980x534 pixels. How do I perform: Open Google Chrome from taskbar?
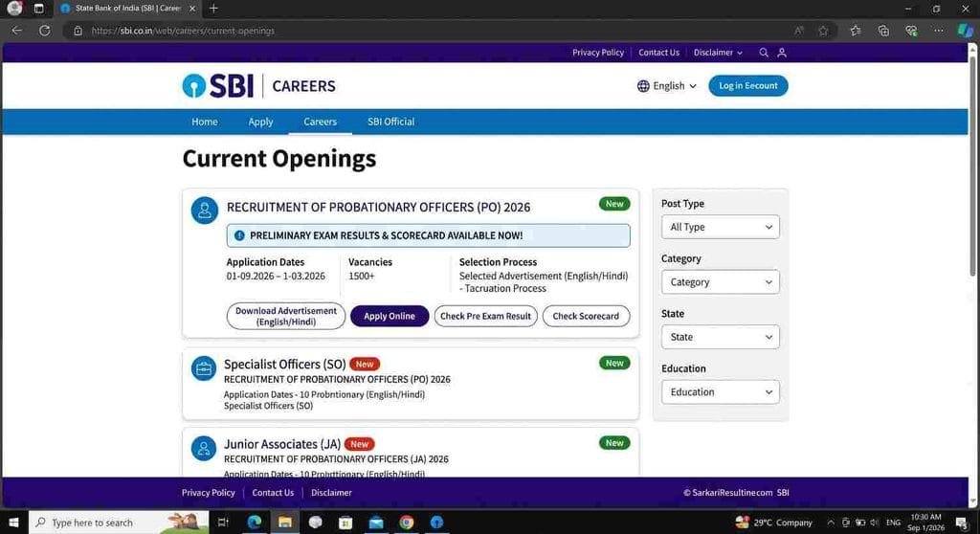tap(406, 523)
